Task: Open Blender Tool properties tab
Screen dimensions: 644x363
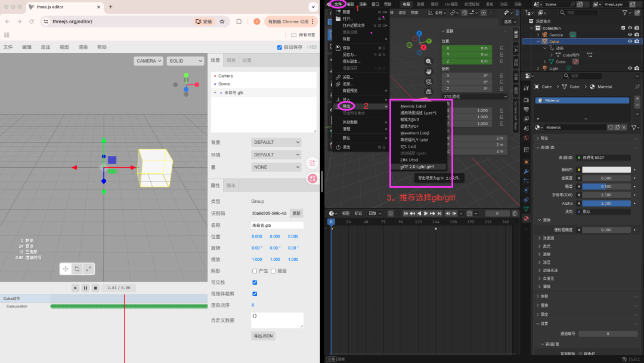Action: [x=526, y=88]
